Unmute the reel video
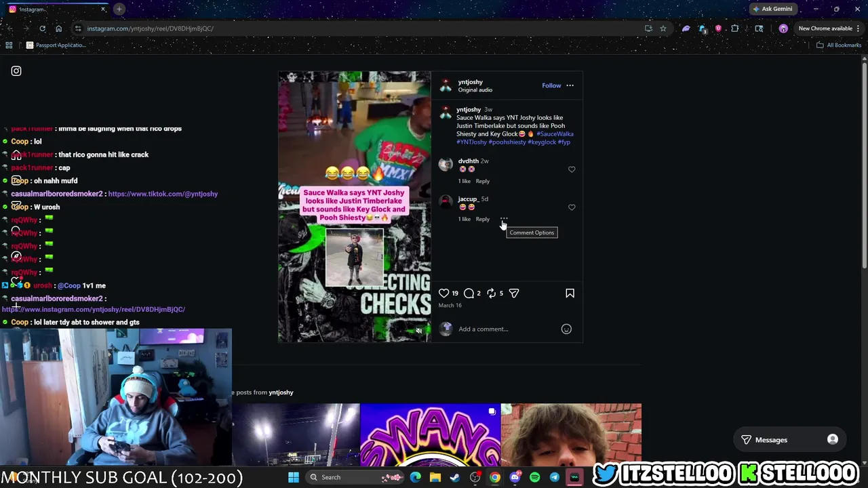 [418, 331]
